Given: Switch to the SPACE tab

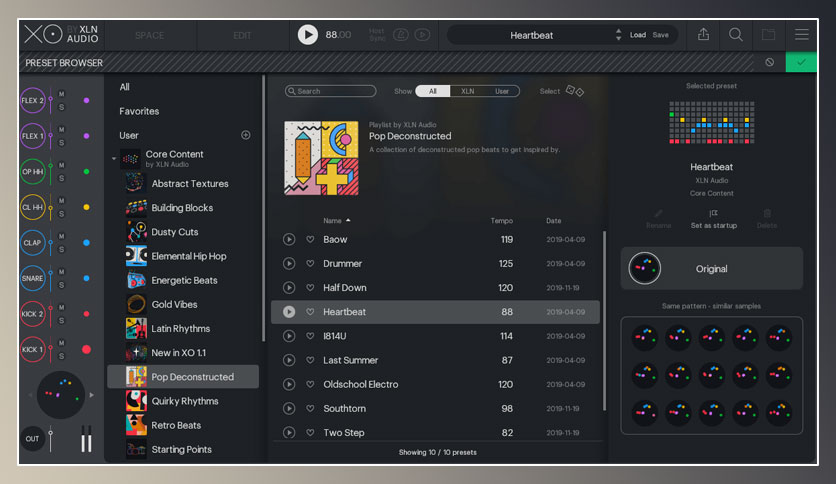Looking at the screenshot, I should tap(149, 35).
